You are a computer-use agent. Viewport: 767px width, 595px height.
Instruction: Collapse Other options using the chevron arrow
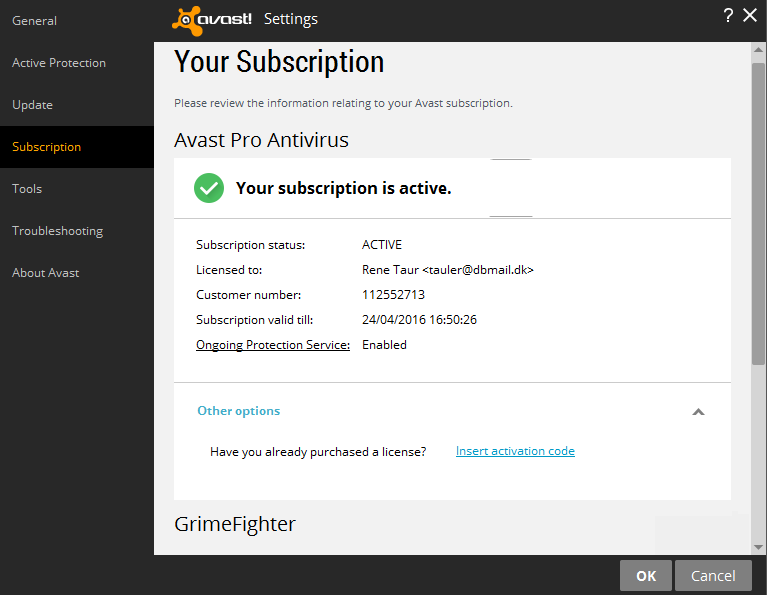click(698, 411)
